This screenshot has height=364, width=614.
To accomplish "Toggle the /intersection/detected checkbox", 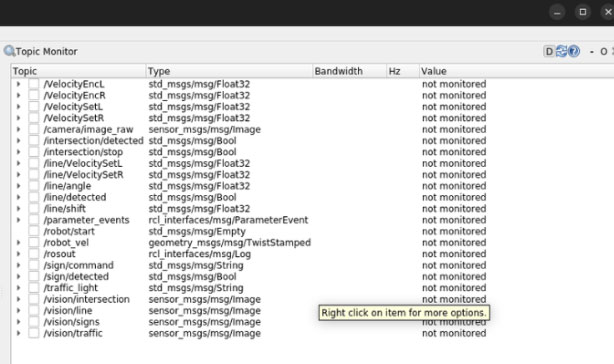I will coord(34,141).
